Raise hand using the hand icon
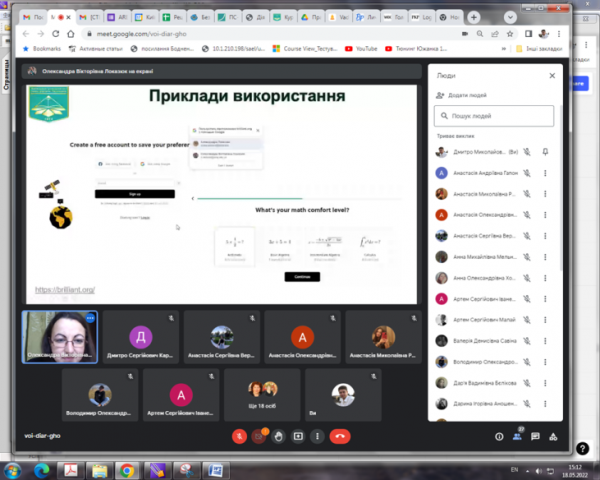This screenshot has width=600, height=480. (279, 436)
